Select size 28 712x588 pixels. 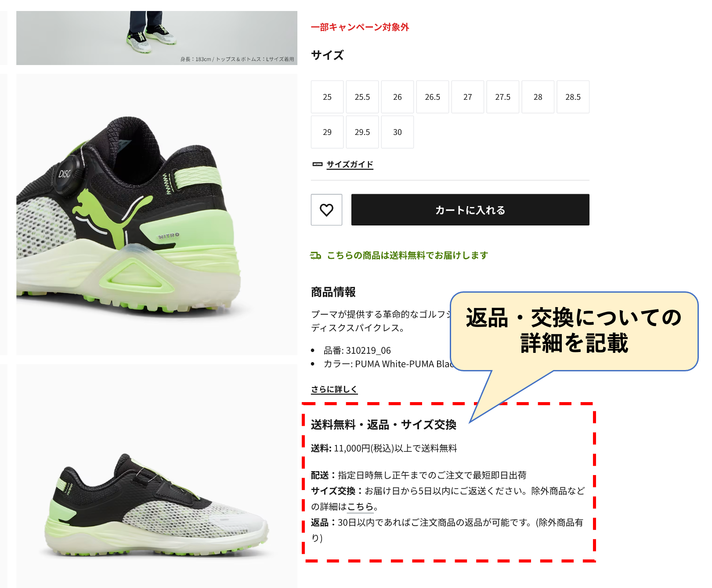[538, 97]
